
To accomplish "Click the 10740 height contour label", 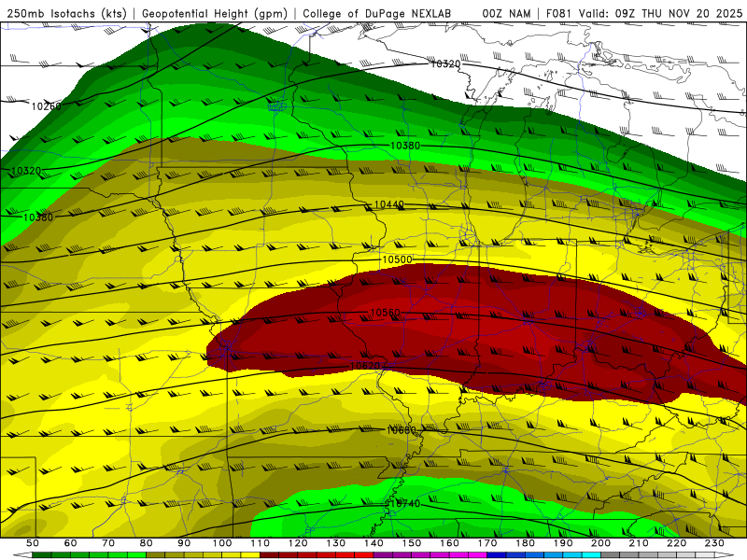I will click(405, 503).
